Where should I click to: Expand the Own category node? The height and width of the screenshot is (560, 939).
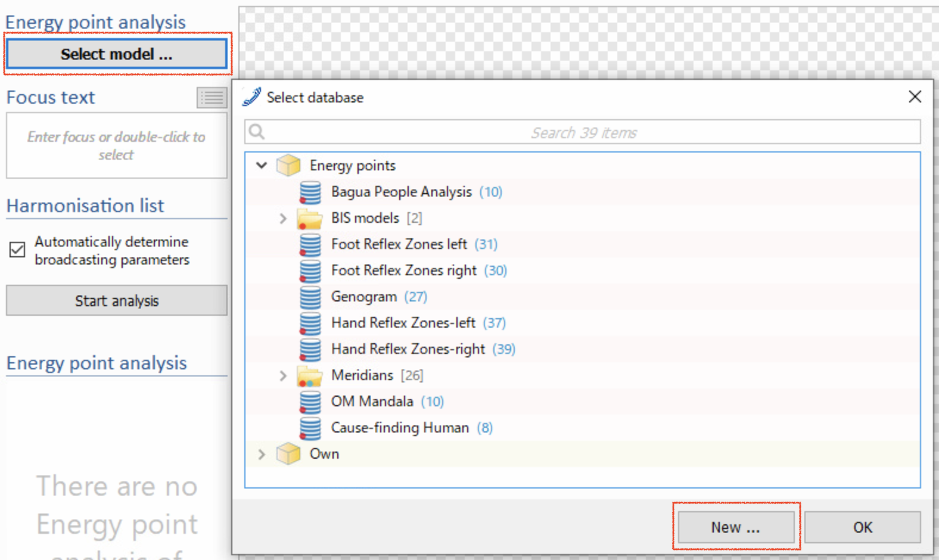coord(262,454)
